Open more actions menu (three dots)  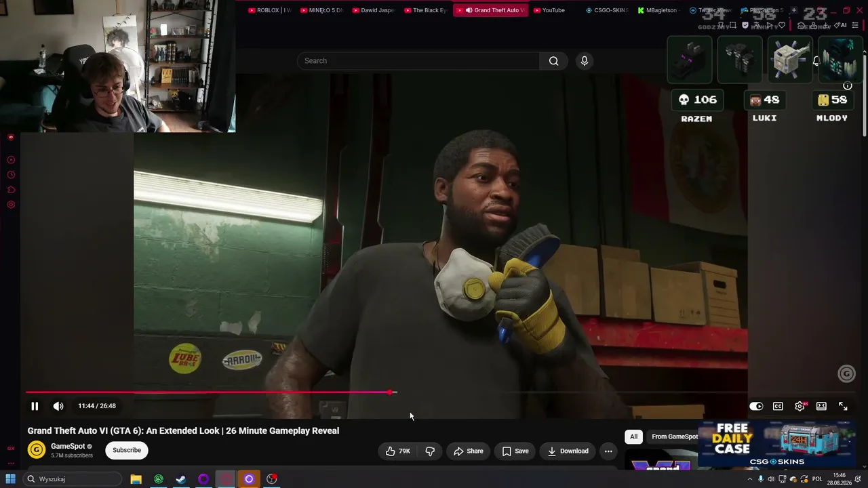click(x=608, y=451)
